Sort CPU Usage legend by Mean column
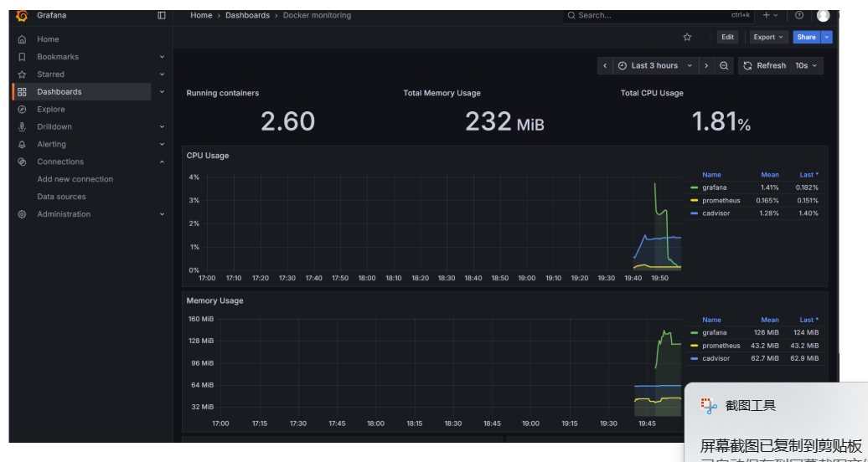This screenshot has height=462, width=868. click(x=770, y=175)
